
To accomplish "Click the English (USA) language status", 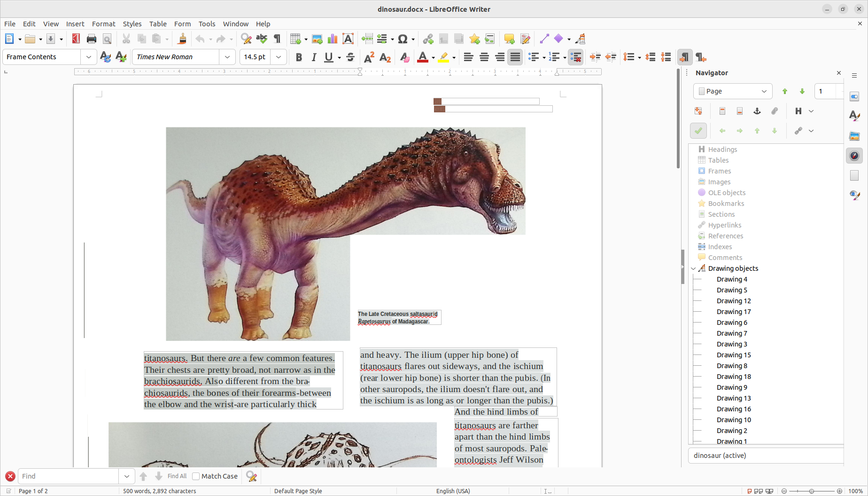I will point(453,491).
